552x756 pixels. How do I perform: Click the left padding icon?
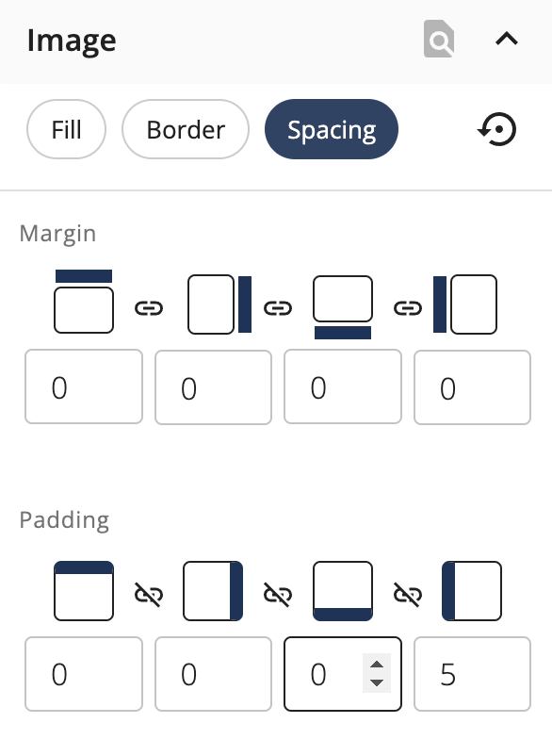tap(472, 591)
